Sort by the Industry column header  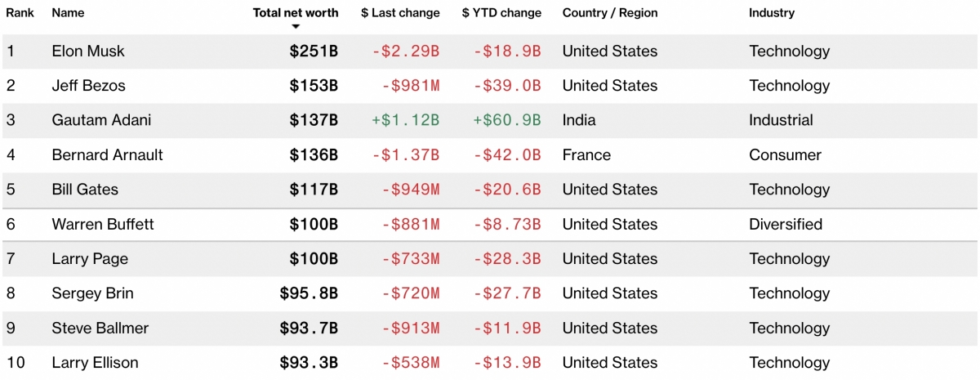point(772,13)
